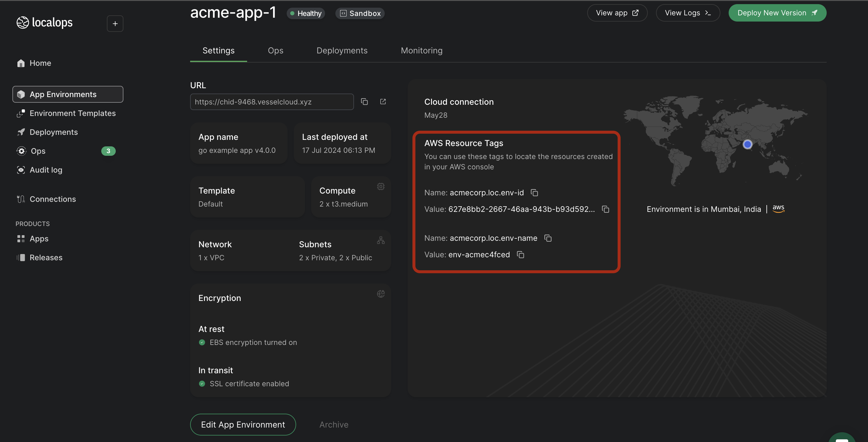Copy the env-id tag value

pos(606,209)
